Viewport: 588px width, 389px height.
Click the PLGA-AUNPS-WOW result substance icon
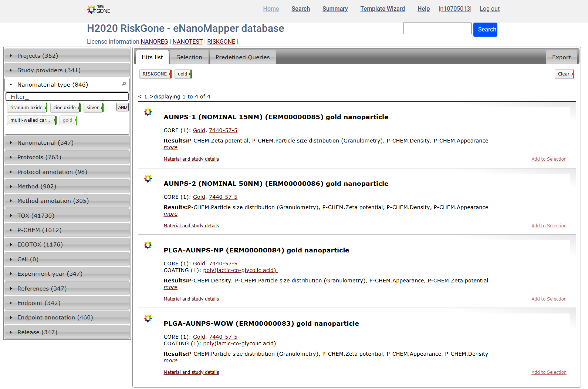pos(148,318)
